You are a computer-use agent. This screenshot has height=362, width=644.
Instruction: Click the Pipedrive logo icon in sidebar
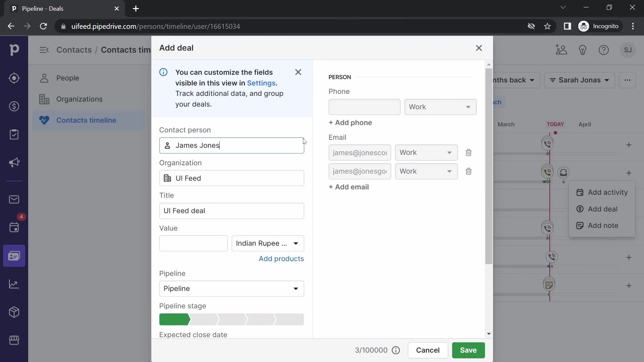click(x=13, y=50)
